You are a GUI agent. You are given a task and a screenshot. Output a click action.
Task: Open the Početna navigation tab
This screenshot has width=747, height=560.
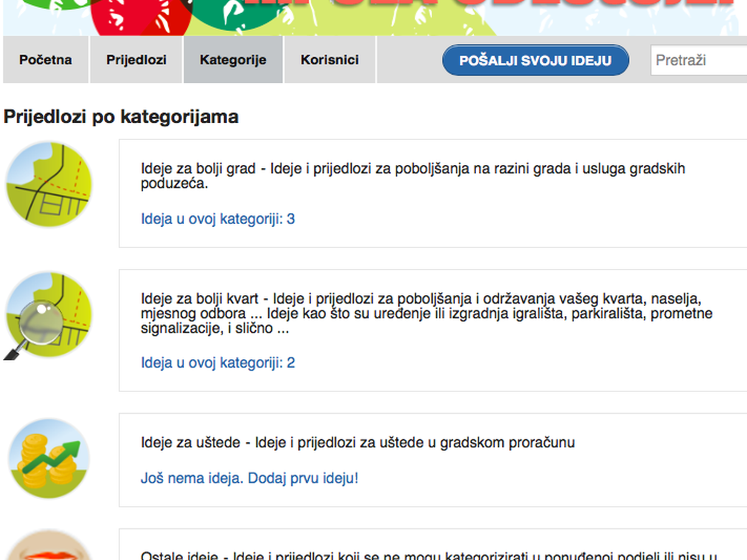[x=45, y=60]
